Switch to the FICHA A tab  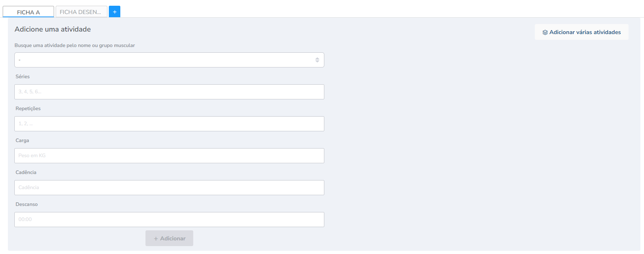click(x=28, y=12)
